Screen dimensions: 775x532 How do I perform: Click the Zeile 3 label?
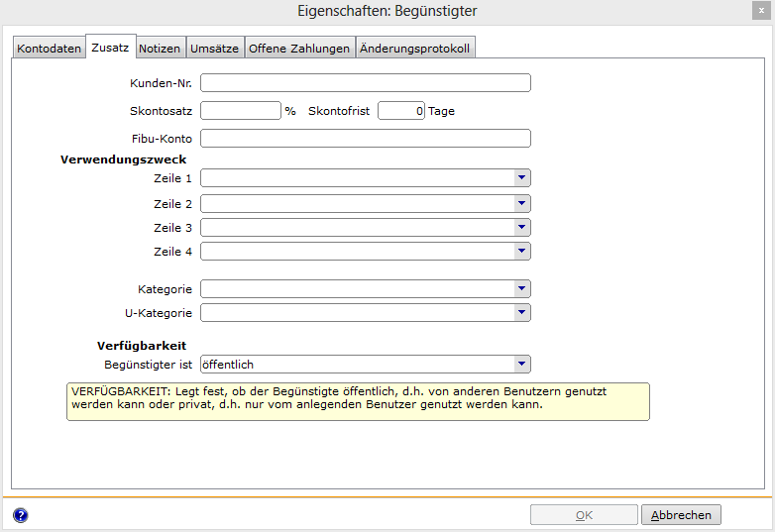coord(173,228)
